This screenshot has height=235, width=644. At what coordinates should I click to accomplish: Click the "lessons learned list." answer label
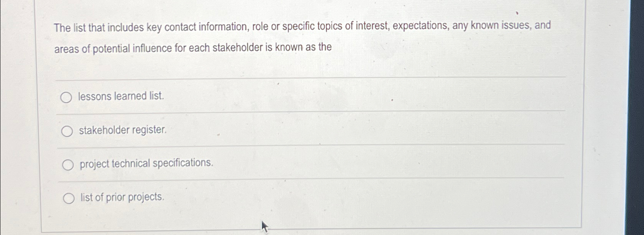point(121,96)
